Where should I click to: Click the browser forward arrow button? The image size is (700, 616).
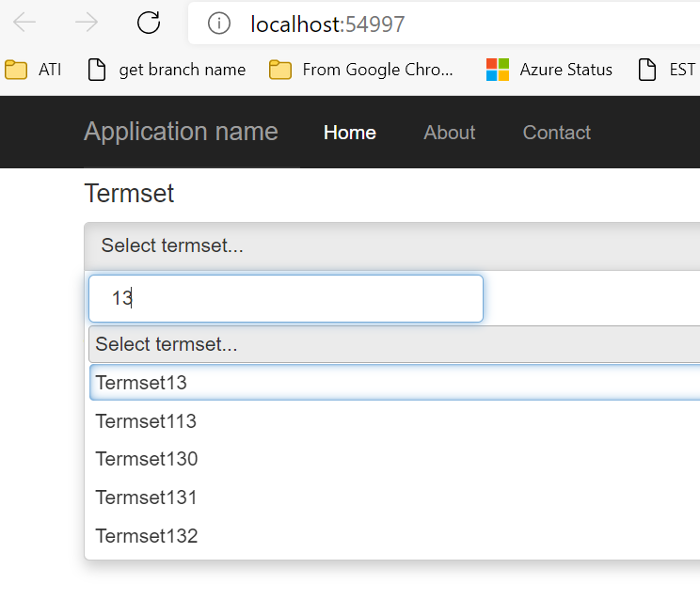pos(87,24)
